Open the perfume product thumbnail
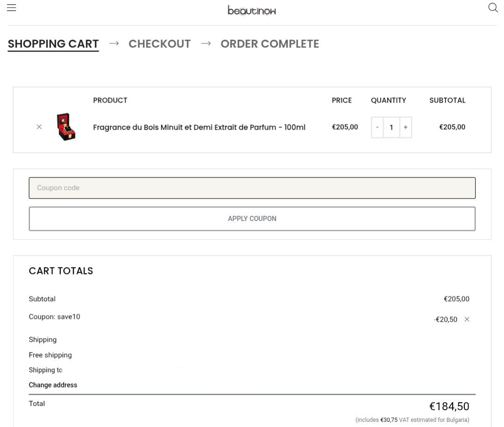This screenshot has width=504, height=427. pyautogui.click(x=66, y=127)
